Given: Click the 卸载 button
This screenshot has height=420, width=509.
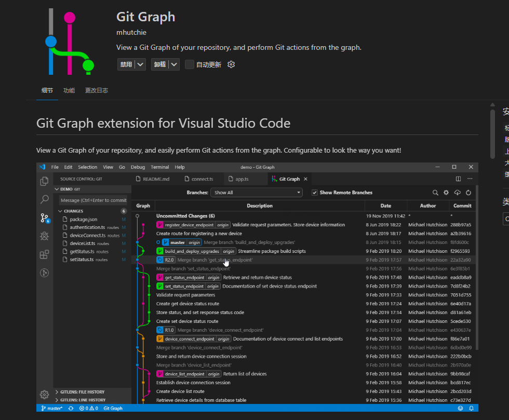Looking at the screenshot, I should (160, 64).
